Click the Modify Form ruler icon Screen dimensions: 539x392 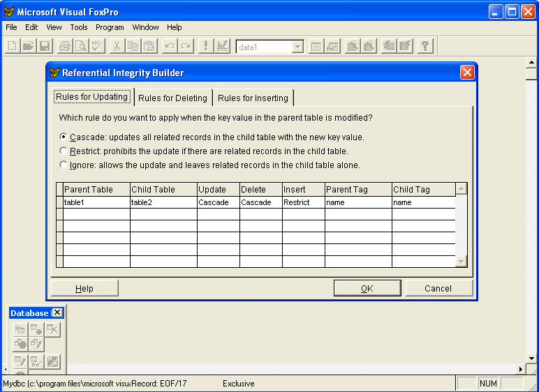[x=222, y=46]
